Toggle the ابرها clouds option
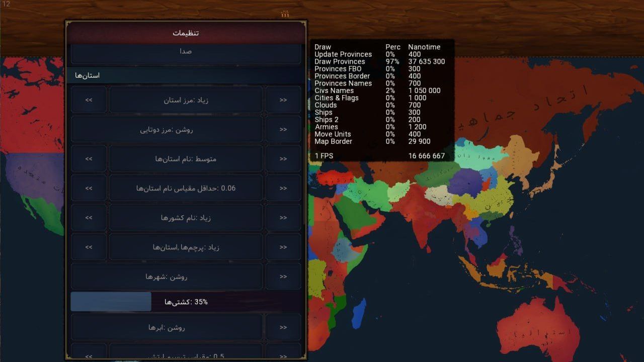Screen dimensions: 644x362 click(167, 327)
